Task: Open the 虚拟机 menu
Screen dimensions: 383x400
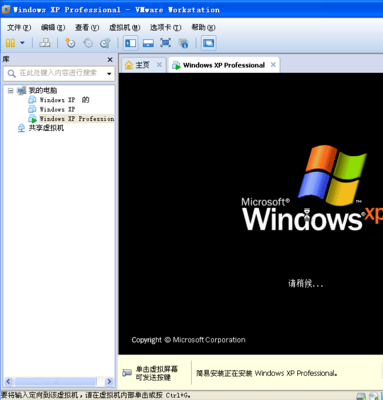Action: (x=124, y=27)
